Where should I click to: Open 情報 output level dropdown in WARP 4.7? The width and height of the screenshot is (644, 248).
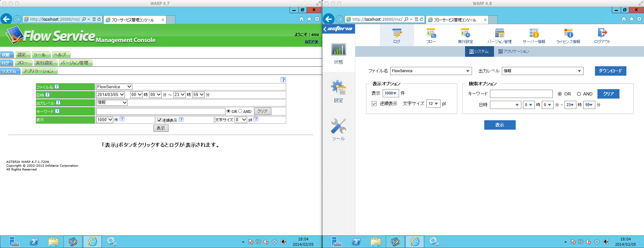[x=112, y=103]
